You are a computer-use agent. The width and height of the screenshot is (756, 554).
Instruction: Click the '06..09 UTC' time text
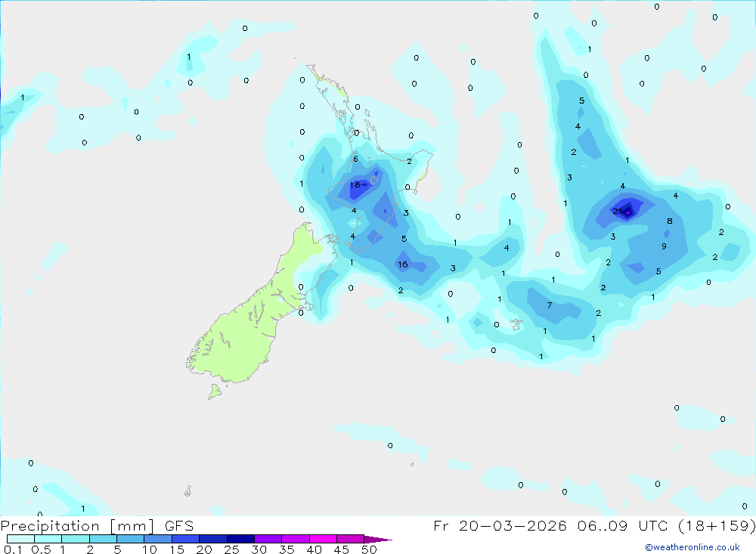coord(623,526)
